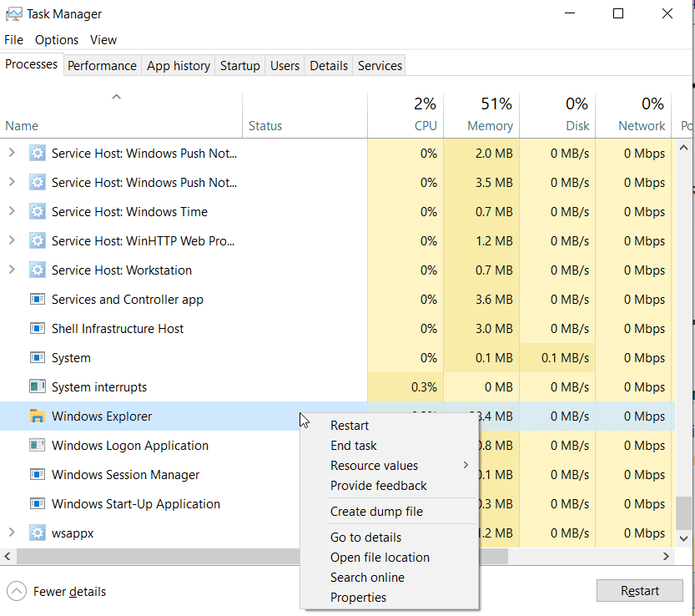Click the vertical scrollbar down arrow
The image size is (695, 616).
[x=683, y=539]
